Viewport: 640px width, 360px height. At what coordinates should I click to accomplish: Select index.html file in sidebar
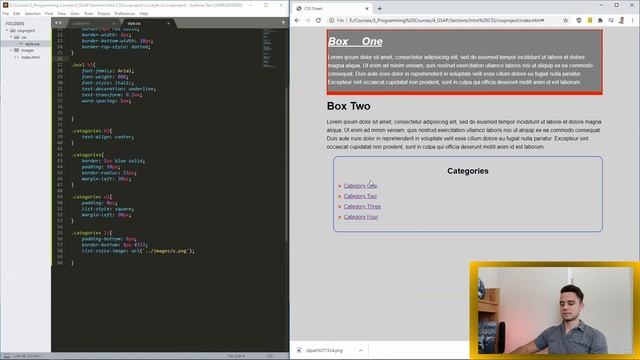[31, 57]
